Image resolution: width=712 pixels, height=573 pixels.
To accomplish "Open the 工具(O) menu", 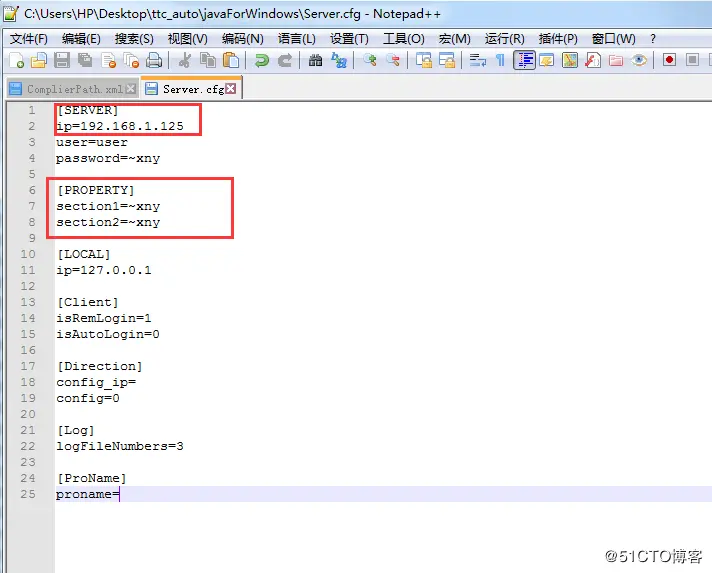I will pyautogui.click(x=404, y=39).
